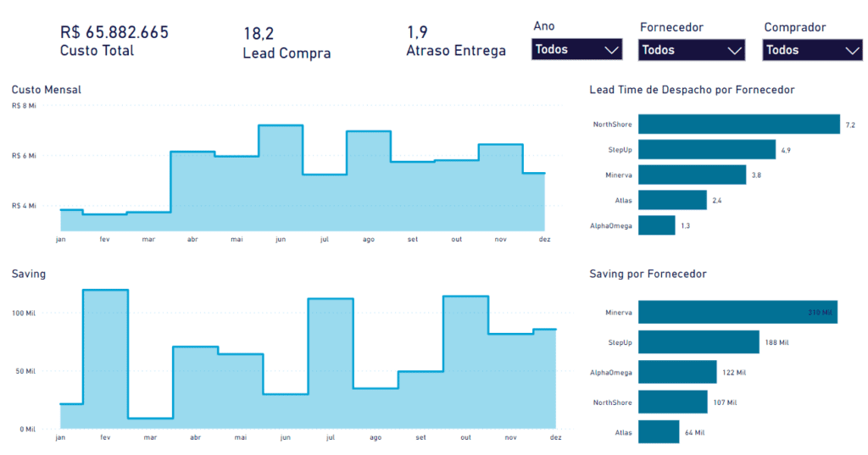This screenshot has height=455, width=868.
Task: Open the Ano dropdown filter
Action: [576, 49]
